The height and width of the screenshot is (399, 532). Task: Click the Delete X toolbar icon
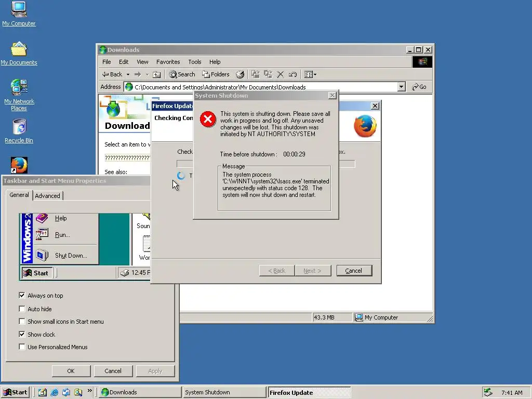click(x=280, y=74)
